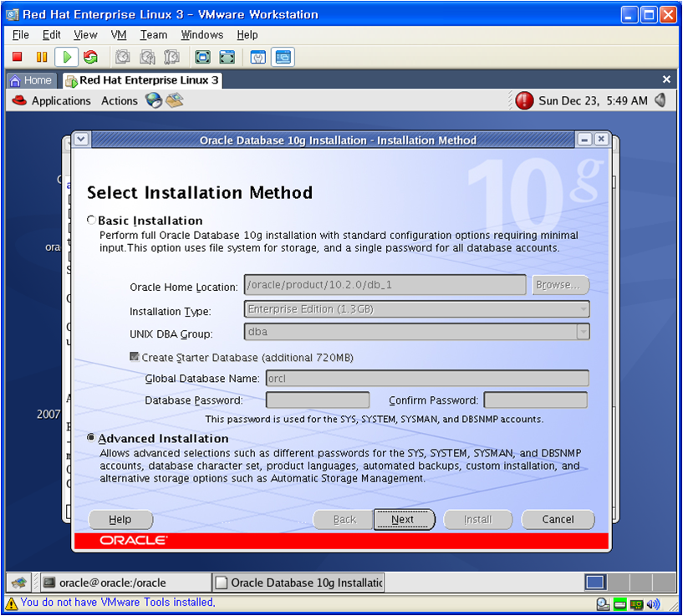Open the File menu
The width and height of the screenshot is (683, 616).
[x=20, y=35]
